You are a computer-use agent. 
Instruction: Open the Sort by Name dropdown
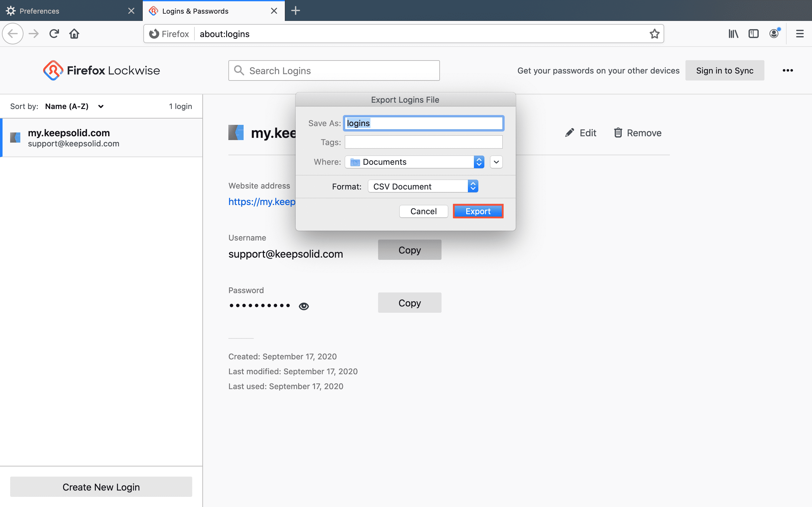(x=74, y=106)
